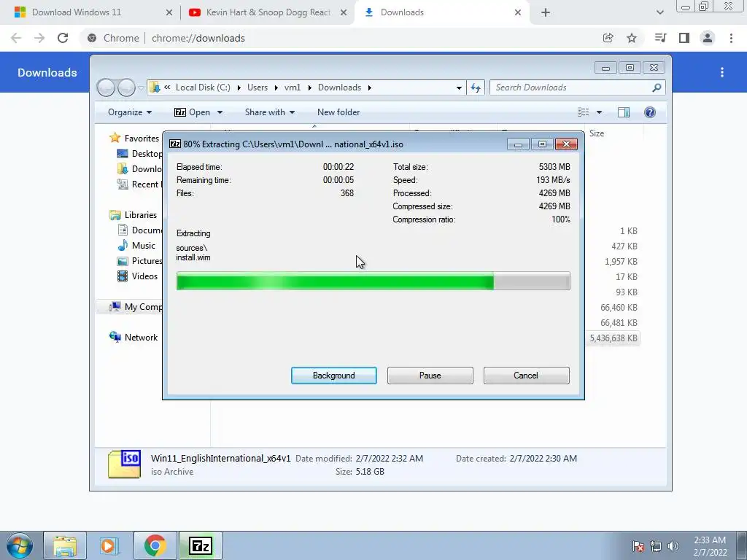Close the Download Windows 11 tab
Screen dimensions: 747x560
click(169, 13)
